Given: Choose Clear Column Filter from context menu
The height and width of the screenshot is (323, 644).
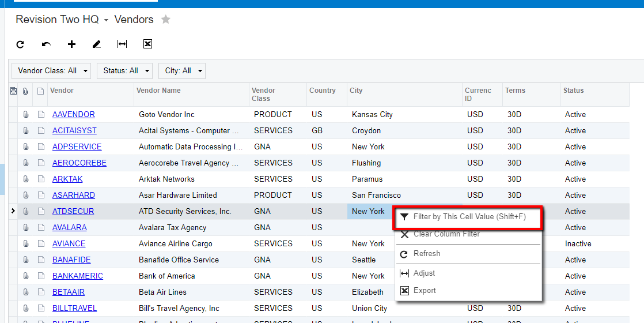Looking at the screenshot, I should (469, 234).
